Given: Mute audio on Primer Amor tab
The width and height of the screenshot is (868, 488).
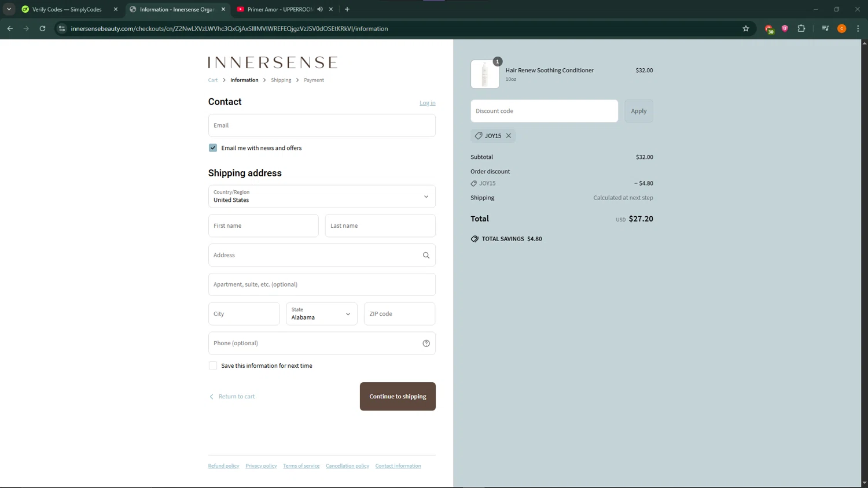Looking at the screenshot, I should (x=320, y=9).
